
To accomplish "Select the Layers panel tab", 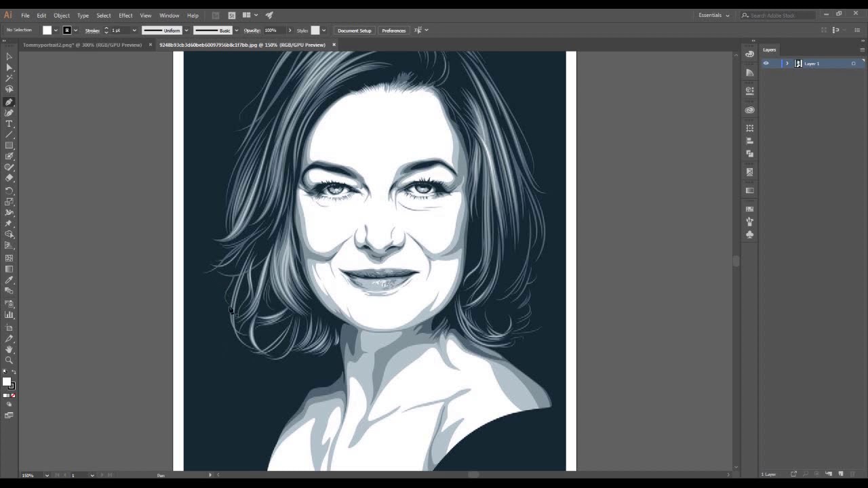I will click(x=769, y=49).
